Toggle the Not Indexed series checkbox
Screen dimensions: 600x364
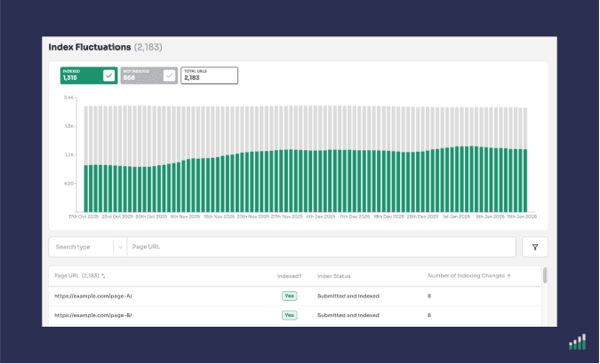[168, 75]
